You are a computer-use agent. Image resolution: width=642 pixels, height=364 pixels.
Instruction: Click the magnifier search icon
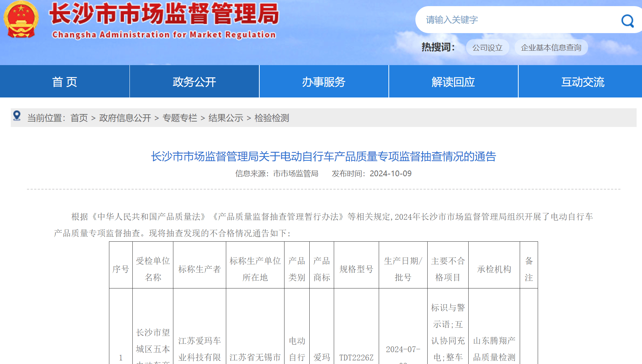coord(627,21)
